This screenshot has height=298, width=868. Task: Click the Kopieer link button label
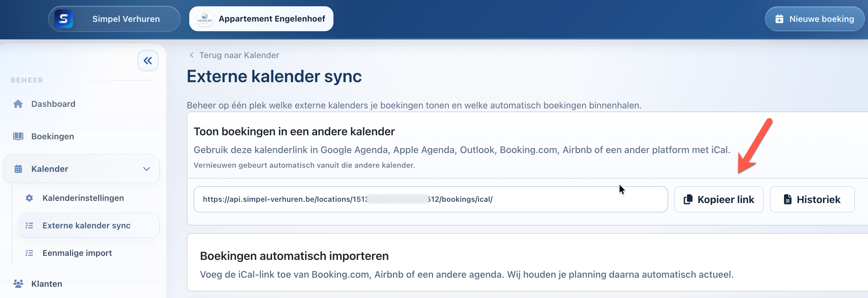pos(726,200)
